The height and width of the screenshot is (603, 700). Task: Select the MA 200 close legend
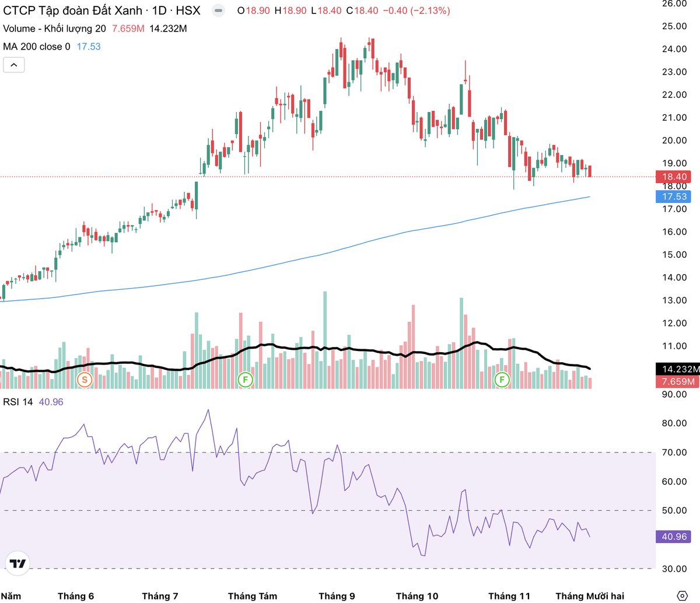tap(36, 47)
